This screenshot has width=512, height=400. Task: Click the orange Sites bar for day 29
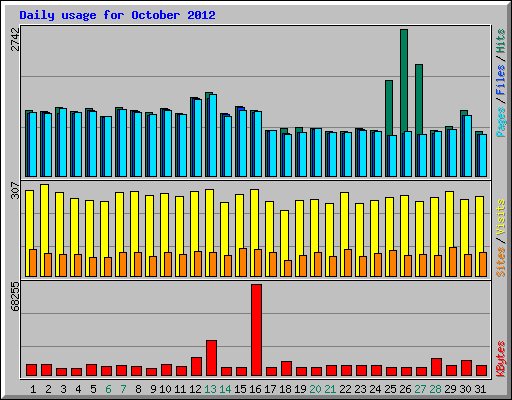click(453, 262)
